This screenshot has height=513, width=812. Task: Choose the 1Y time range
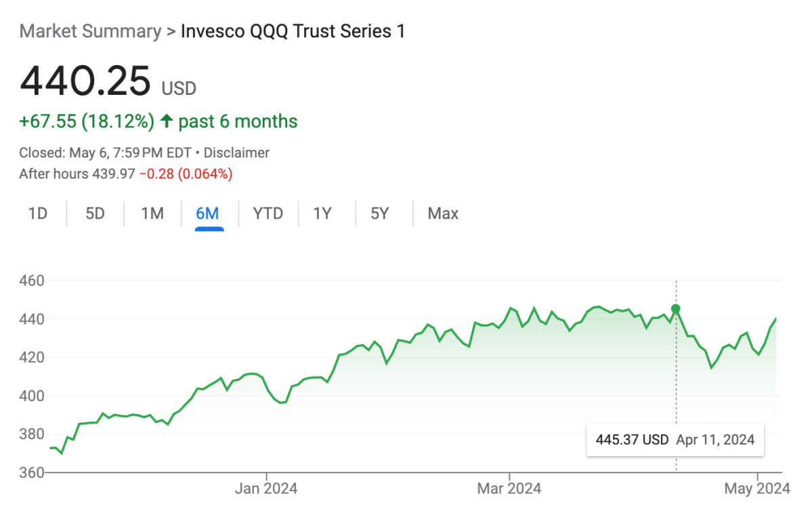[x=322, y=214]
